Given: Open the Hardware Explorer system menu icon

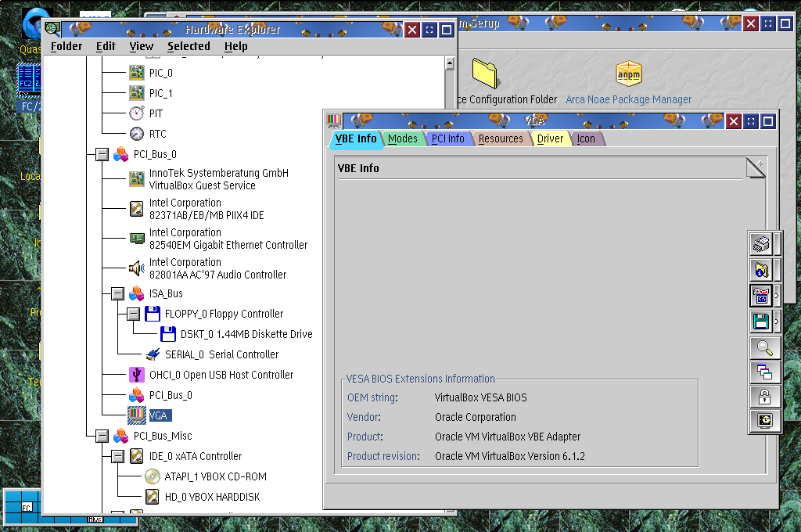Looking at the screenshot, I should [x=52, y=29].
